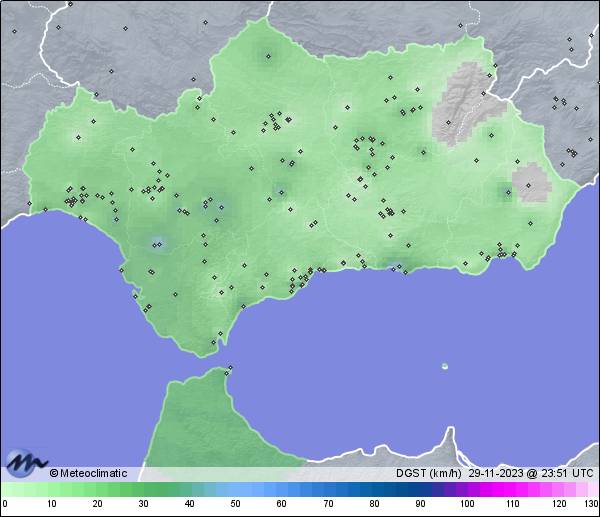Image resolution: width=600 pixels, height=517 pixels.
Task: Click the DGST (km/h) label
Action: pos(428,473)
